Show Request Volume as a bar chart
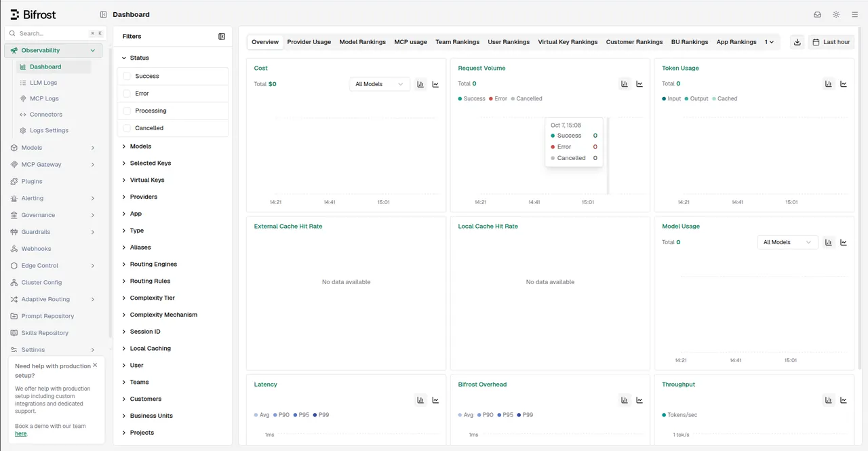 pyautogui.click(x=625, y=84)
